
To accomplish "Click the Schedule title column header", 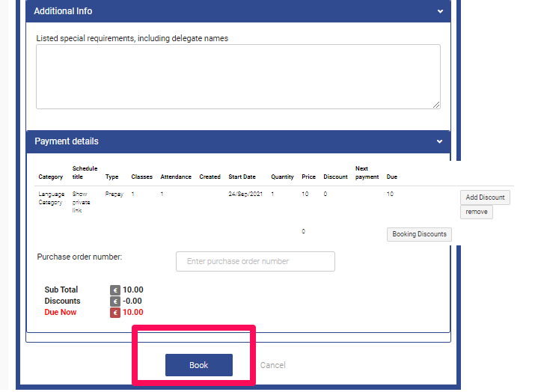I will [x=85, y=173].
